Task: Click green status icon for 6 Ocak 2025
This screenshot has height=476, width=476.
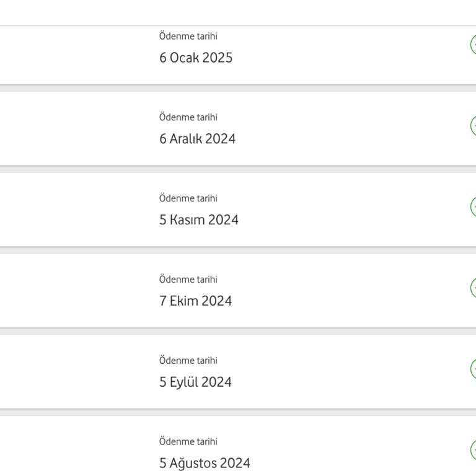Action: [x=474, y=45]
